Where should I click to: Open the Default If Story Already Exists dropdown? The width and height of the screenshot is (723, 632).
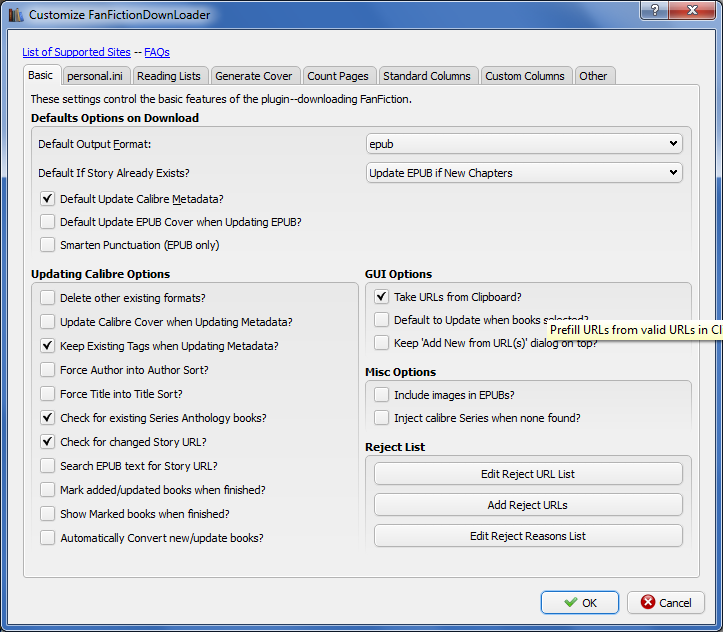pos(524,173)
